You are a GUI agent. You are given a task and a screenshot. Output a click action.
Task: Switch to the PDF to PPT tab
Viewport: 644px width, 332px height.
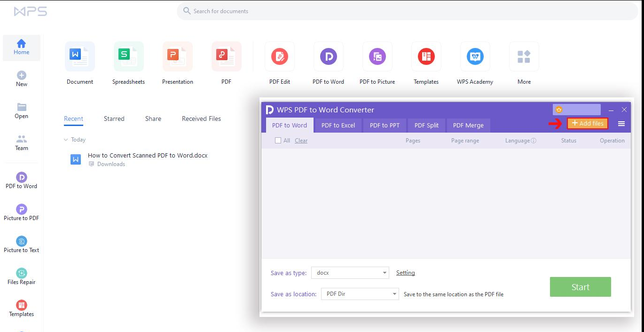click(385, 125)
